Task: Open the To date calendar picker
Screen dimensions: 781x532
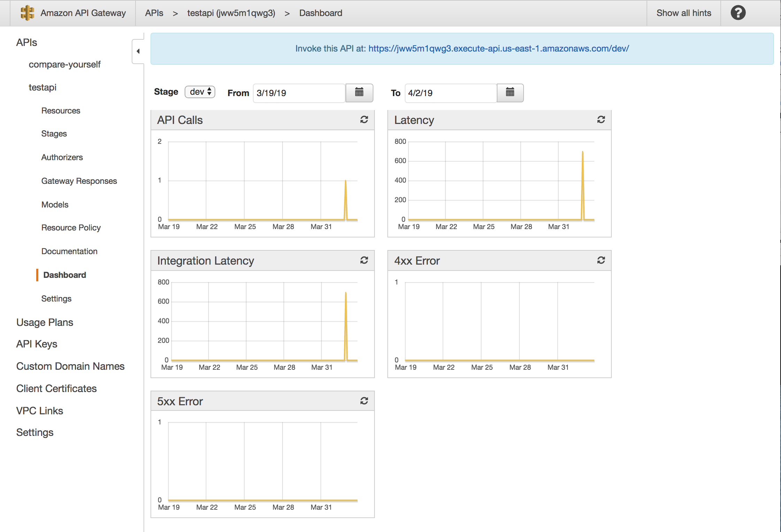Action: point(510,93)
